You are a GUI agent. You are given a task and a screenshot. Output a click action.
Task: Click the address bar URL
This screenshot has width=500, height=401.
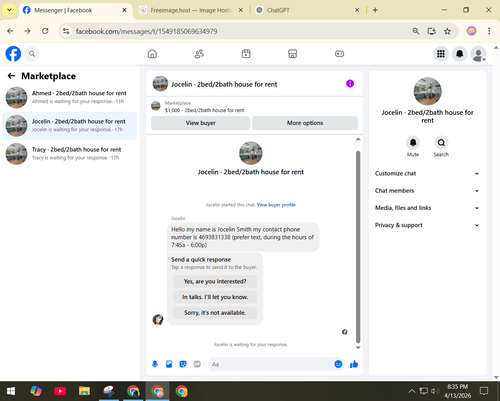click(146, 31)
